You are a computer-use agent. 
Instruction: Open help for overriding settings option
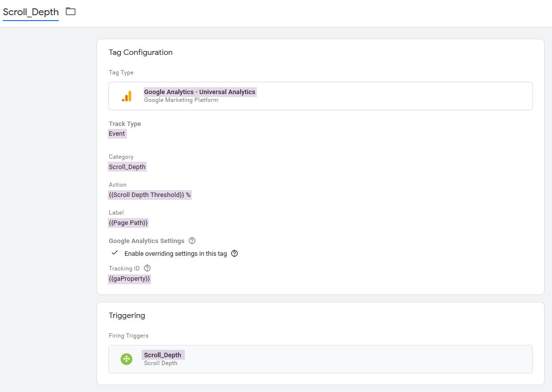pos(234,253)
